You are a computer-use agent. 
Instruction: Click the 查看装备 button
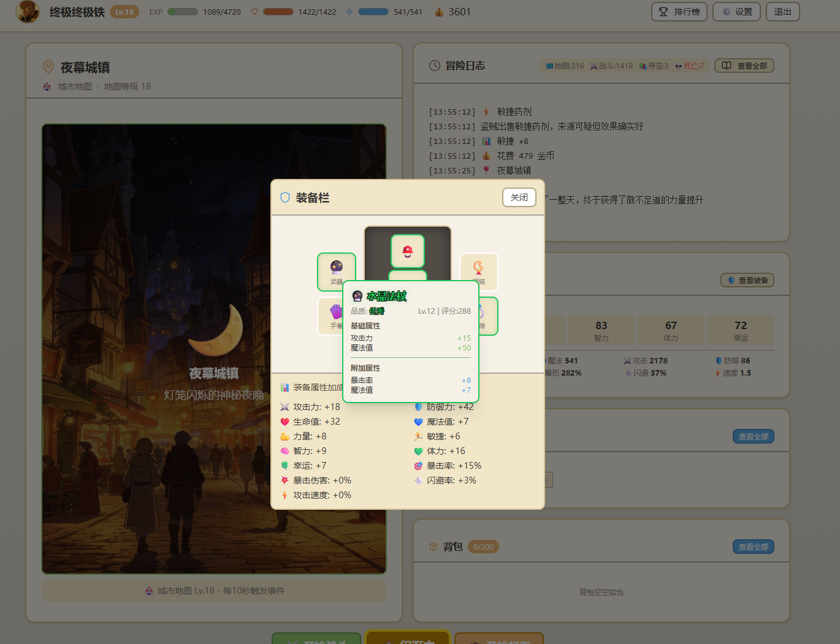(747, 280)
